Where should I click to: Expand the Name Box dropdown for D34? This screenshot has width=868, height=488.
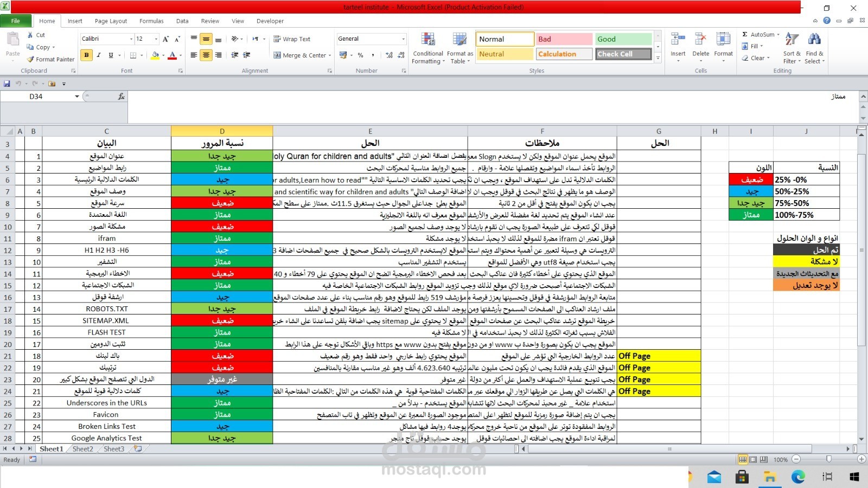click(x=77, y=97)
